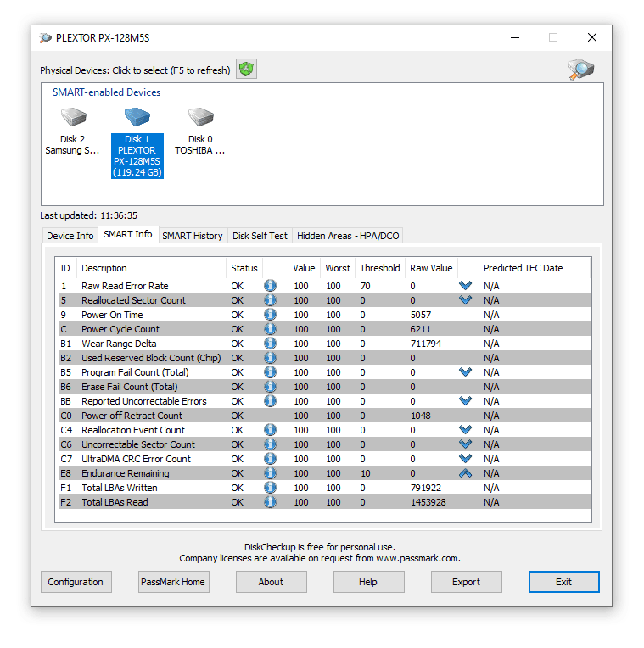Open info icon for Reported Uncorrectable Errors
Viewport: 644px width, 648px height.
click(271, 401)
